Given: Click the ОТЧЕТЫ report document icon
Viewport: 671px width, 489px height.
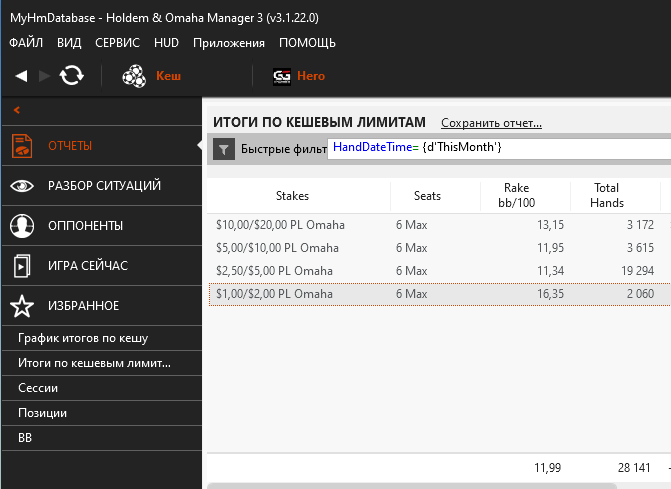Looking at the screenshot, I should [22, 146].
